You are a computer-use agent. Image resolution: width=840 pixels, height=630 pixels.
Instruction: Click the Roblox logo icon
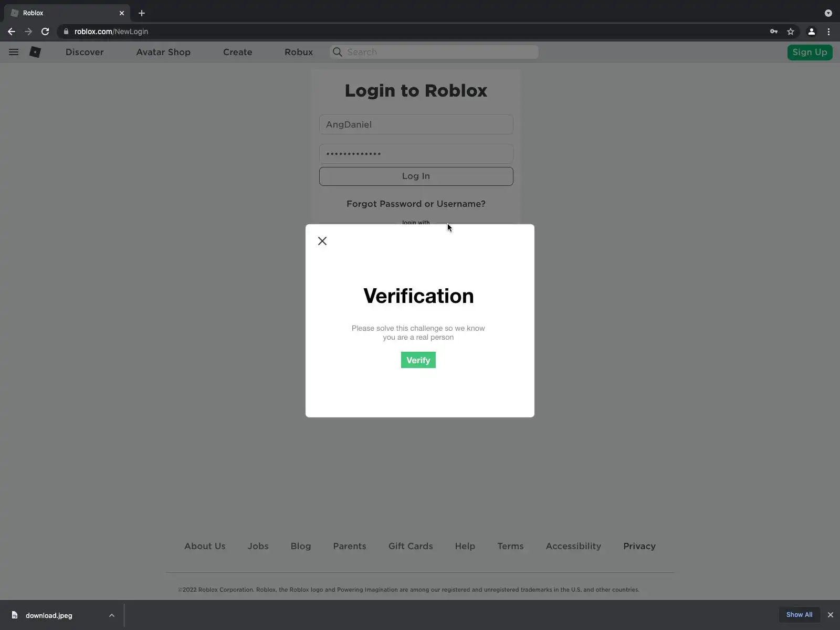click(x=35, y=52)
